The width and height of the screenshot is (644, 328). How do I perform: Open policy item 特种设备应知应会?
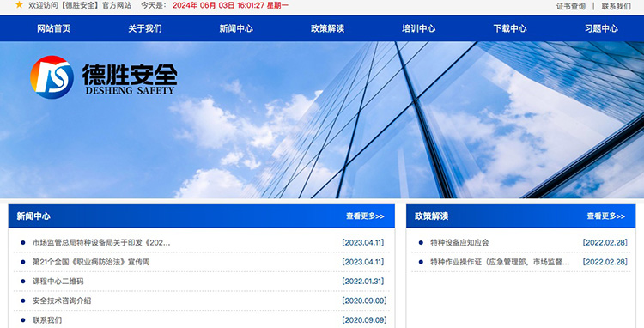coord(459,243)
